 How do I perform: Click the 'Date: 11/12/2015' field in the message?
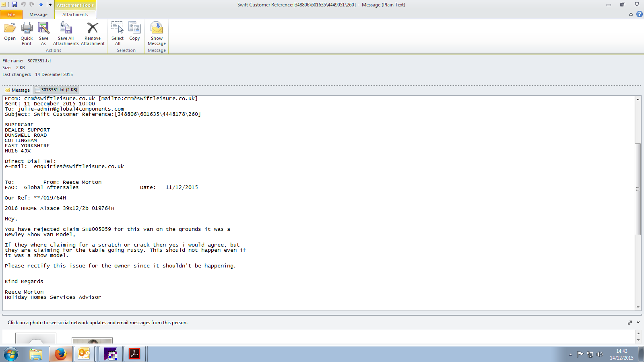coord(169,187)
